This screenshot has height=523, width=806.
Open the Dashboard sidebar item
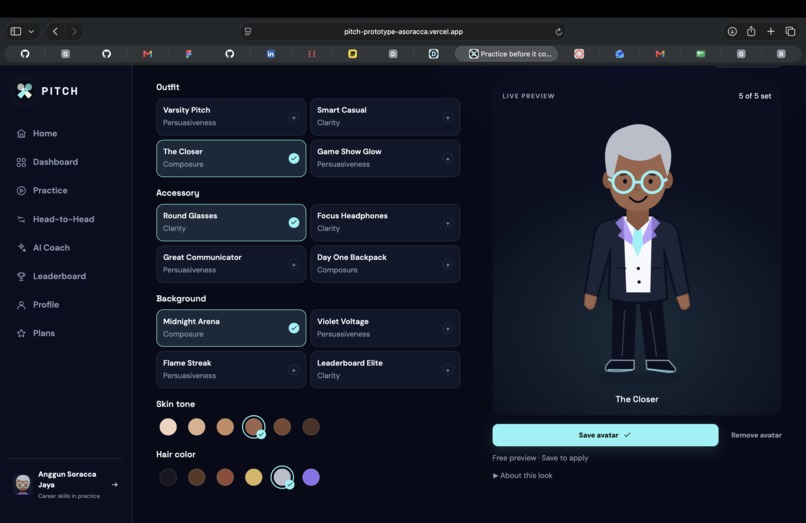pos(47,162)
